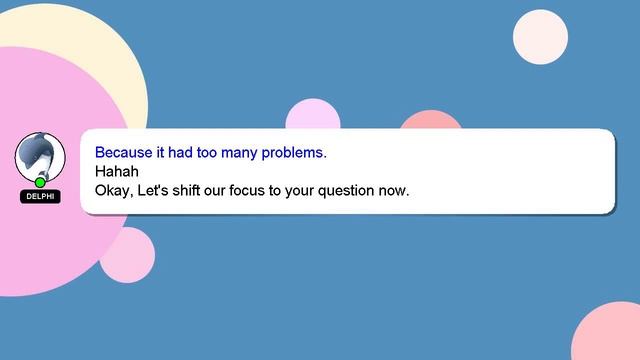Click the Delphi dolphin avatar
The image size is (640, 360).
[x=40, y=158]
